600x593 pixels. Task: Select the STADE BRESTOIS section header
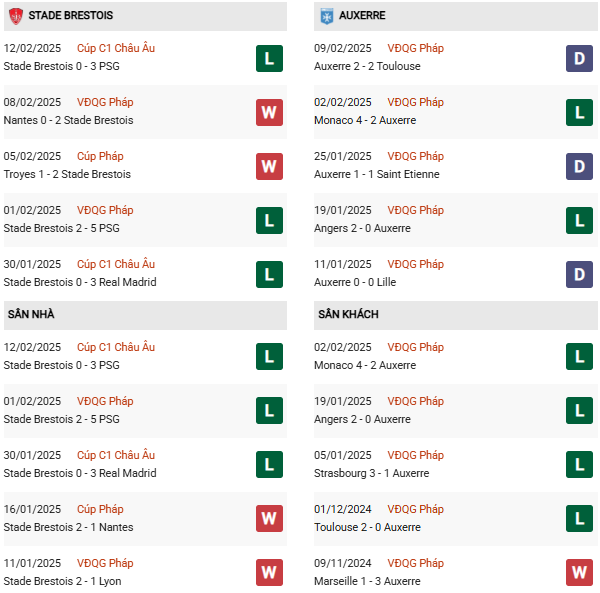pos(70,16)
